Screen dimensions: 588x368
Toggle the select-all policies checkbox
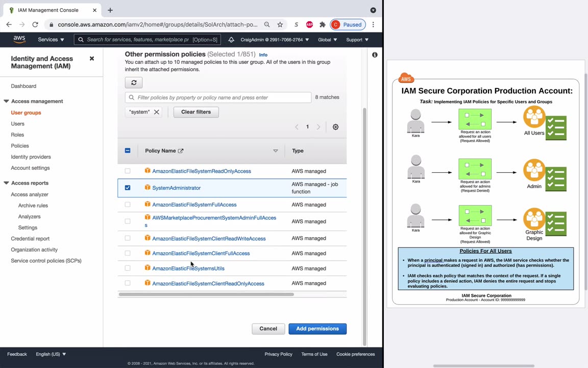[x=128, y=151]
